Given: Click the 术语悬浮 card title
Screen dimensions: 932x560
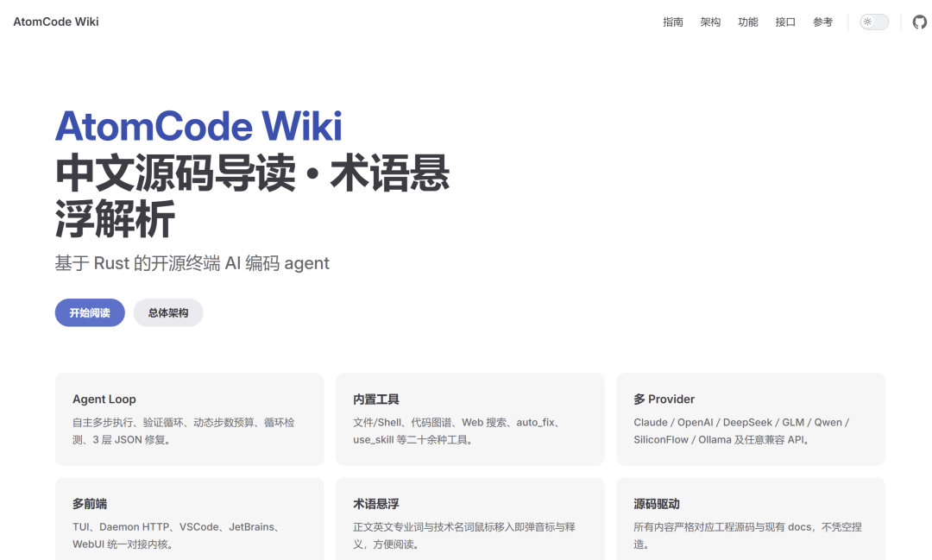Looking at the screenshot, I should (x=376, y=504).
